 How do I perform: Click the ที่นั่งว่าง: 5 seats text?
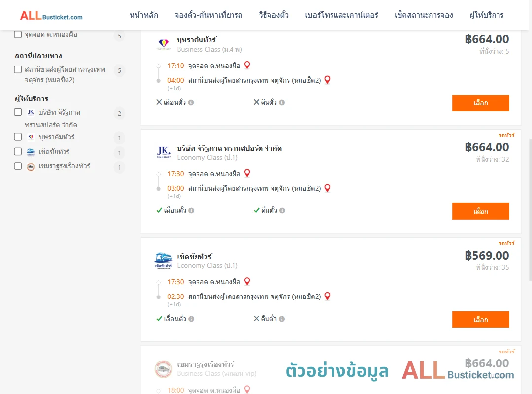494,51
